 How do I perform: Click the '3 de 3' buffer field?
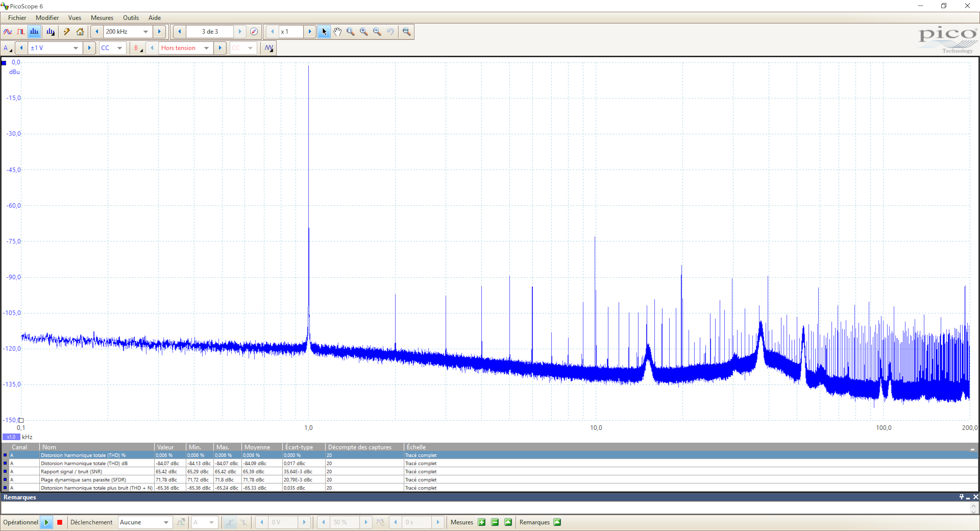point(210,32)
